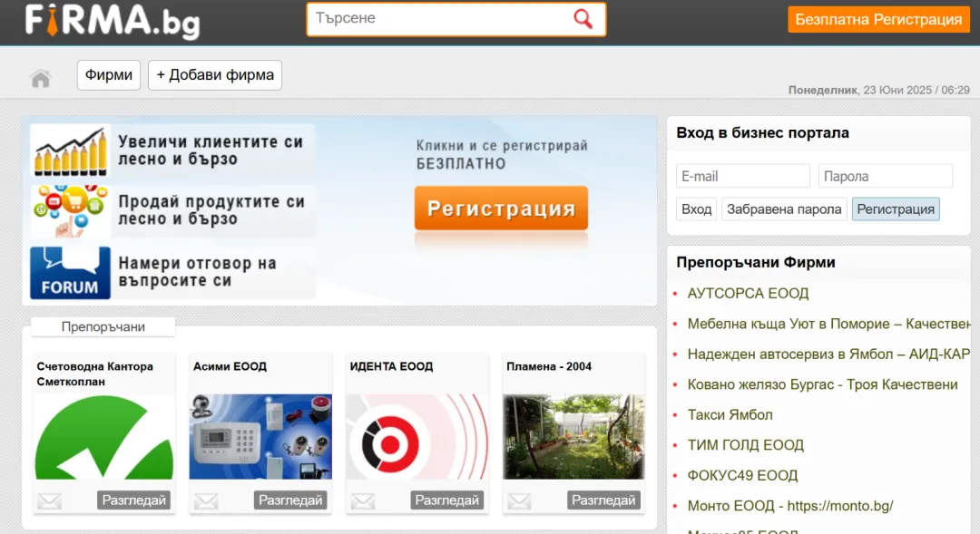The height and width of the screenshot is (534, 980).
Task: Open the Монто ЕООД - https://monto.bg/ link
Action: (x=790, y=506)
